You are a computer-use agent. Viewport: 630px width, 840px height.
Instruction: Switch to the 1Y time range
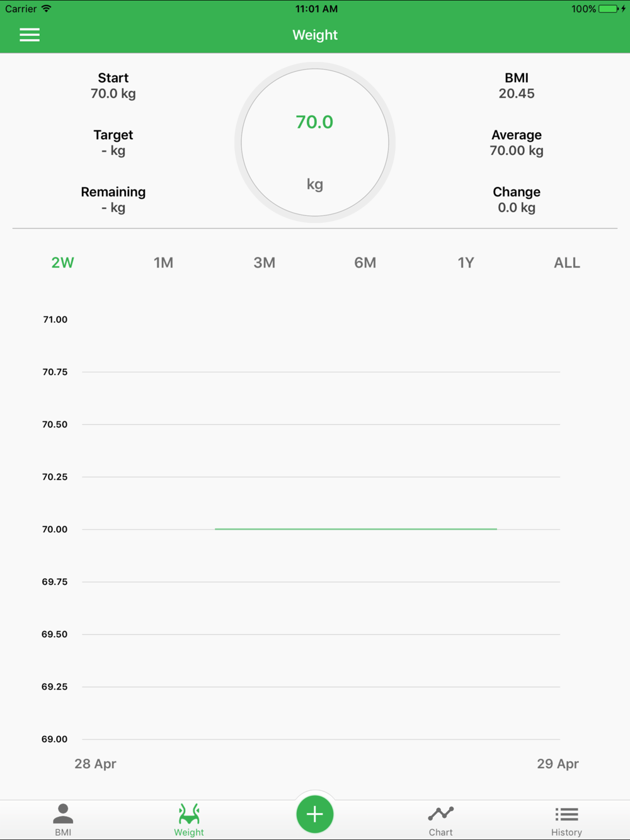click(466, 263)
